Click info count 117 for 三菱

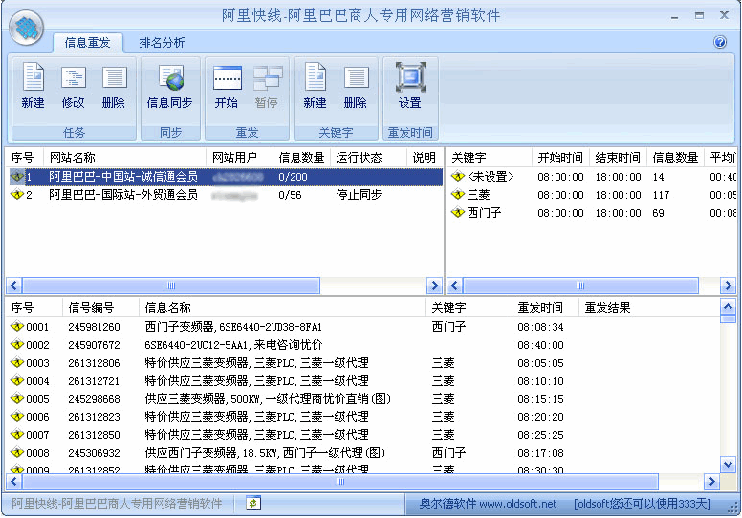click(x=661, y=194)
